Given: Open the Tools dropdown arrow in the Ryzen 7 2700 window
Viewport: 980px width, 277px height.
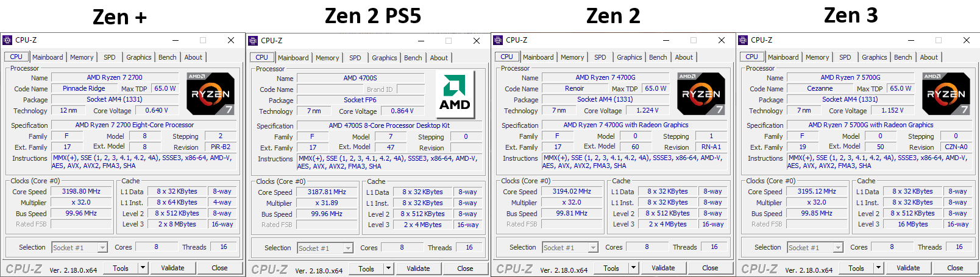Looking at the screenshot, I should coord(143,268).
